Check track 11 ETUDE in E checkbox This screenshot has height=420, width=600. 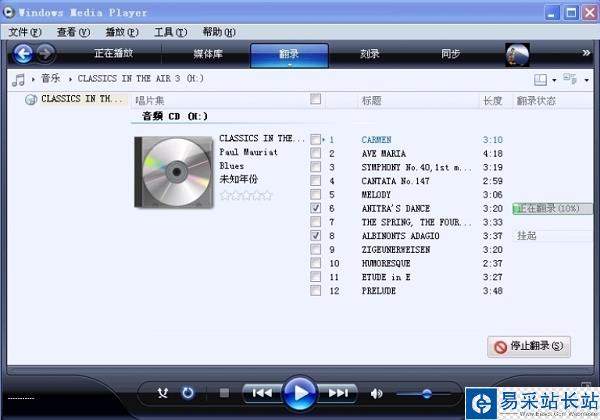click(x=315, y=277)
